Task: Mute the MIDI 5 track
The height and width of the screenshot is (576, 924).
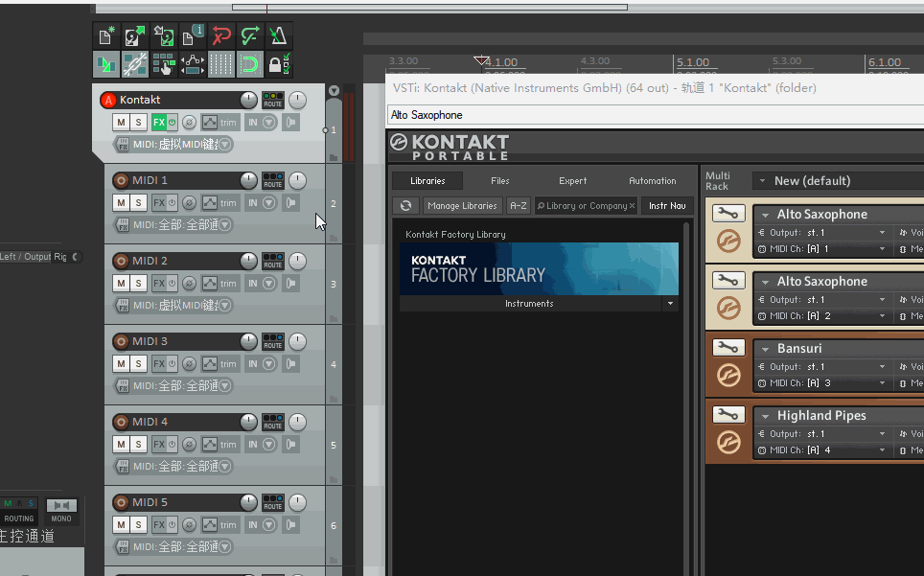Action: 121,525
